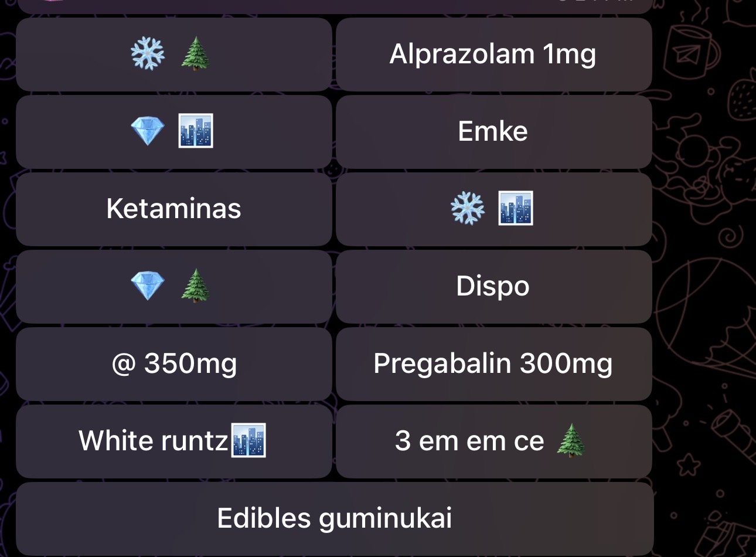Click the cityscape emoji next to the diamond
Image resolution: width=756 pixels, height=557 pixels.
pyautogui.click(x=195, y=131)
